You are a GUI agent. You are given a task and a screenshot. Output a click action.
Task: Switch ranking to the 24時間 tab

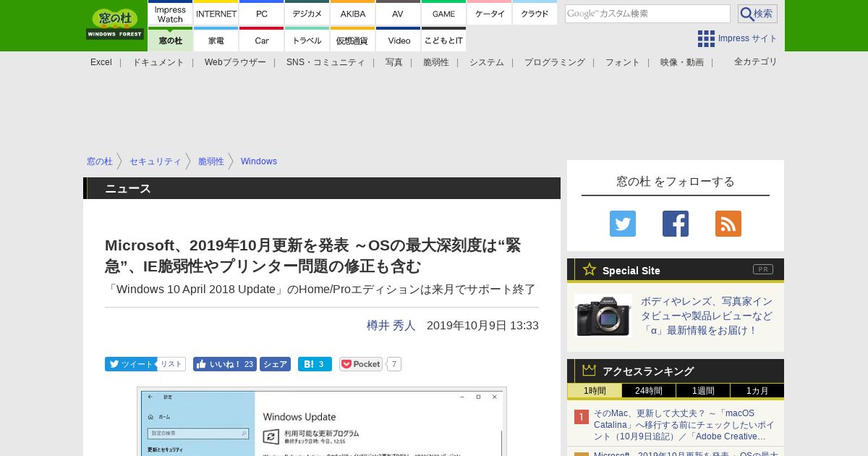(649, 391)
